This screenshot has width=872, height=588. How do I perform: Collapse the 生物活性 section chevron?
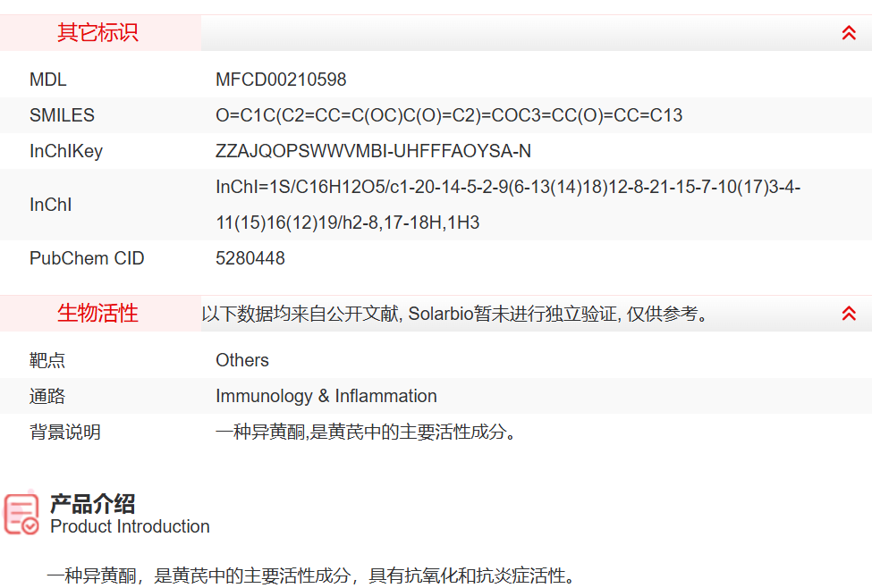(x=849, y=314)
